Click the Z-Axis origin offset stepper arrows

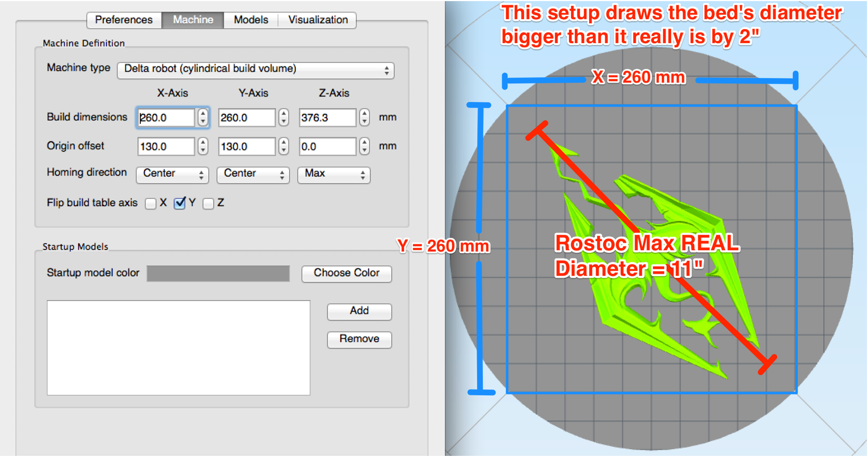click(x=364, y=147)
